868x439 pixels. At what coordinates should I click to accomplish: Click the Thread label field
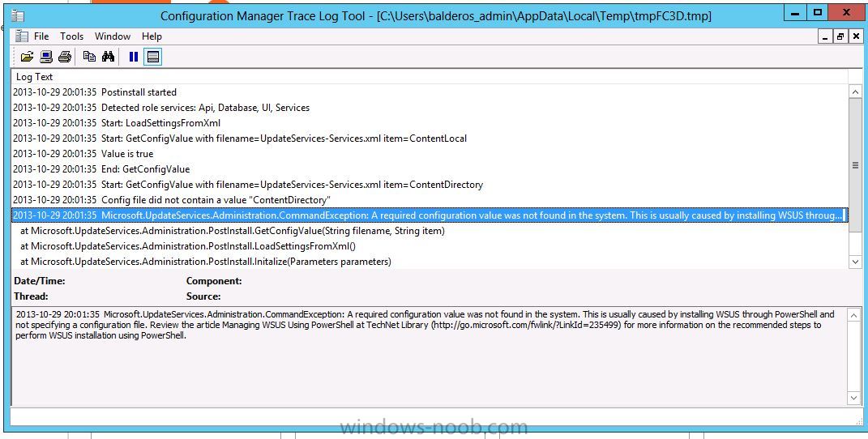pos(31,296)
